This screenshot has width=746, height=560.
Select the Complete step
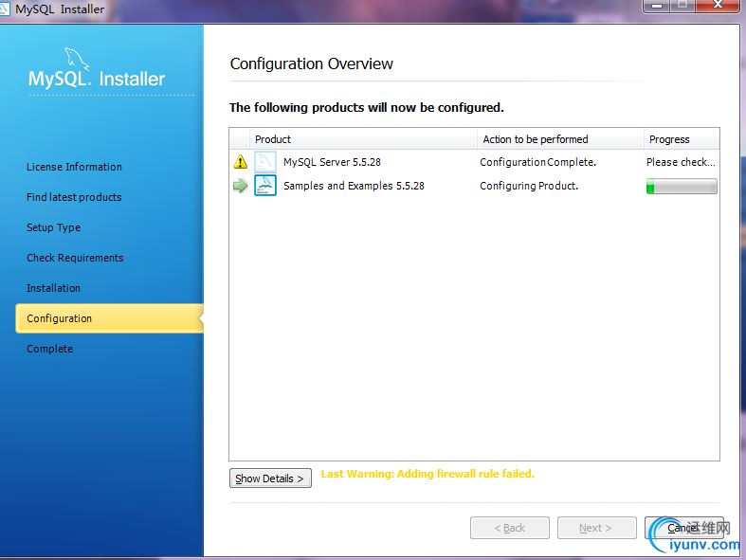49,349
